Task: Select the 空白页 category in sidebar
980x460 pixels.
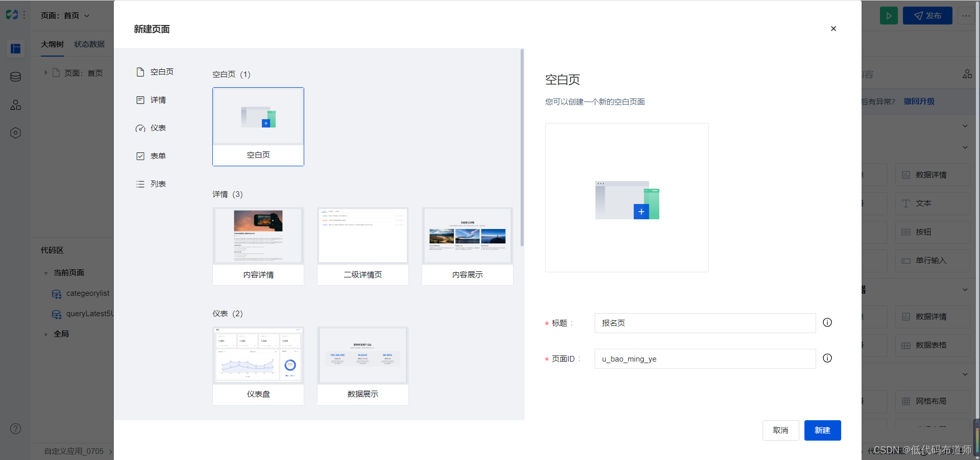Action: pyautogui.click(x=155, y=72)
